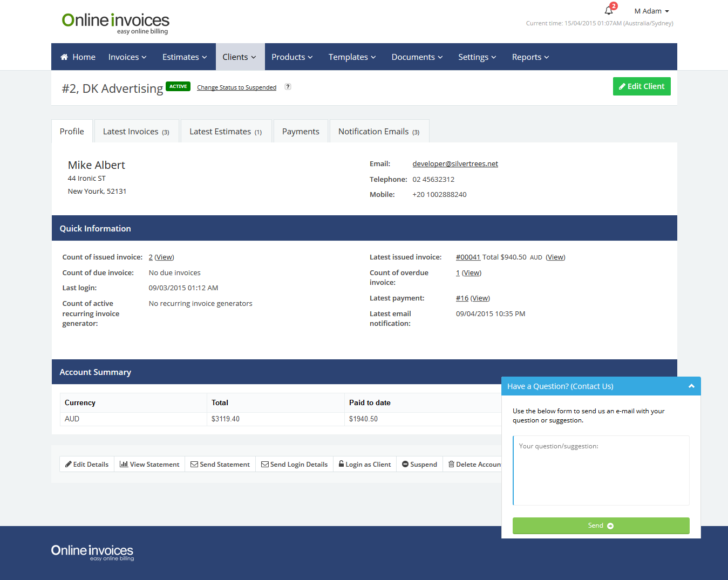
Task: Click the question/suggestion text field
Action: [601, 470]
